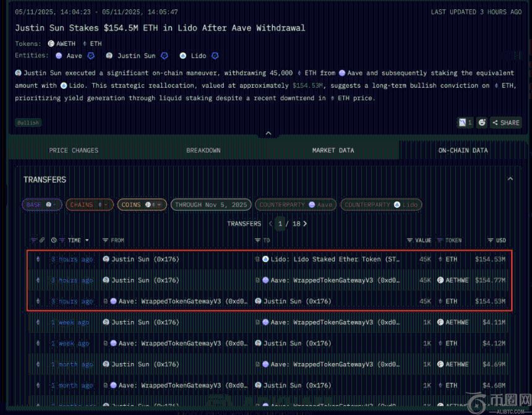Image resolution: width=532 pixels, height=415 pixels.
Task: Open the MARKET DATA tab
Action: 333,150
